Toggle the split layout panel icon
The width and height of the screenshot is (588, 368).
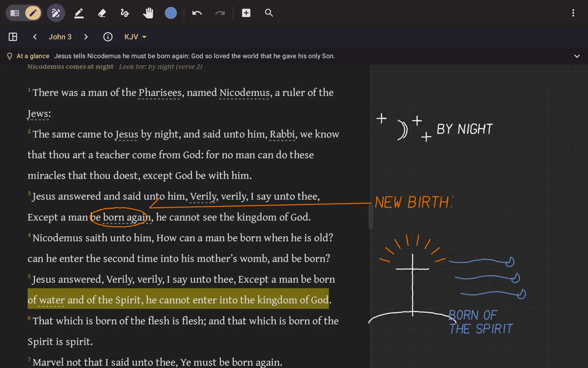[13, 37]
